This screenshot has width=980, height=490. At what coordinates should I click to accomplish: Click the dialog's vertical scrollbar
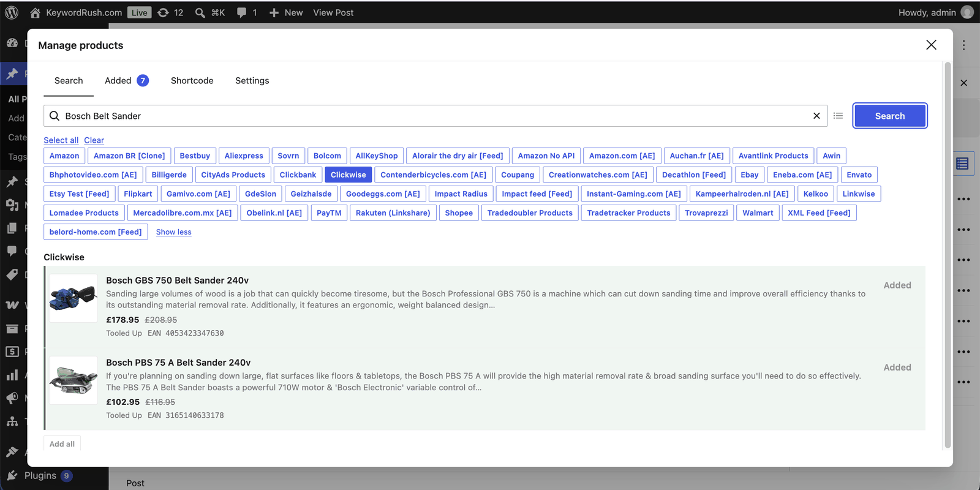click(x=948, y=255)
